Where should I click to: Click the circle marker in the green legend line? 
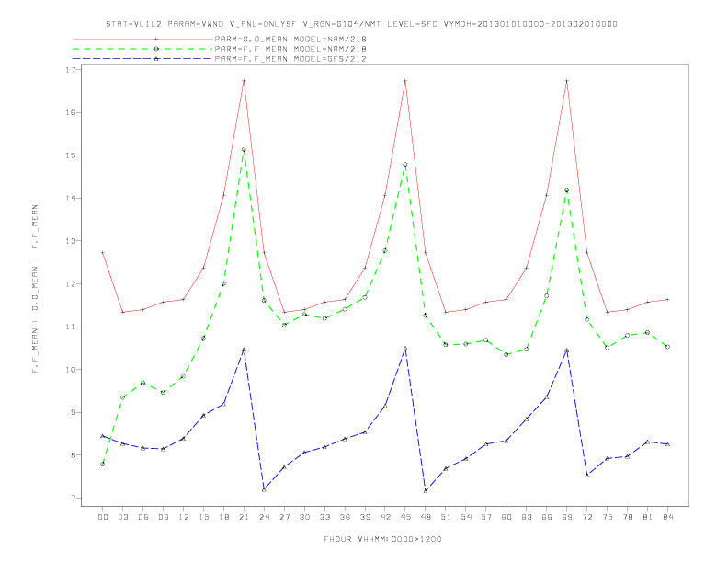click(x=156, y=49)
